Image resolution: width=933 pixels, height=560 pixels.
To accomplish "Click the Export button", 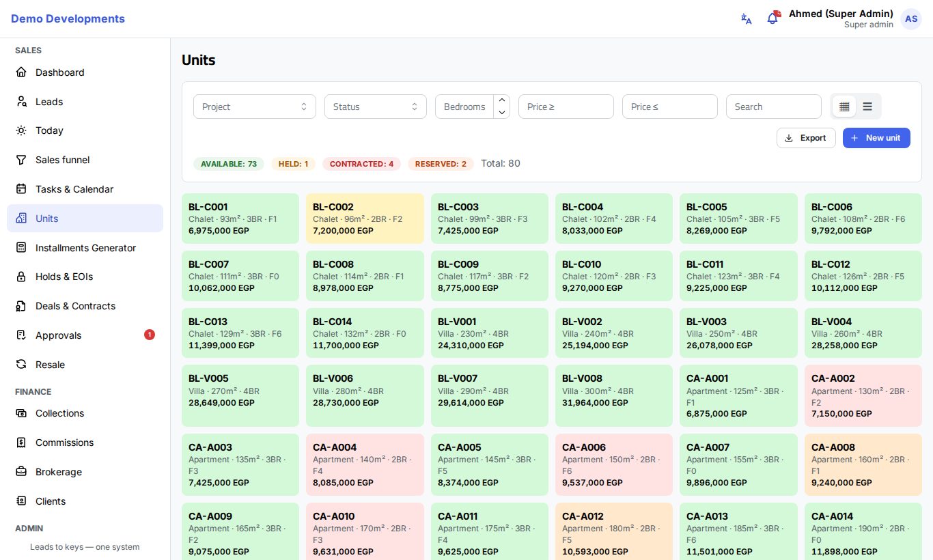I will (x=806, y=138).
